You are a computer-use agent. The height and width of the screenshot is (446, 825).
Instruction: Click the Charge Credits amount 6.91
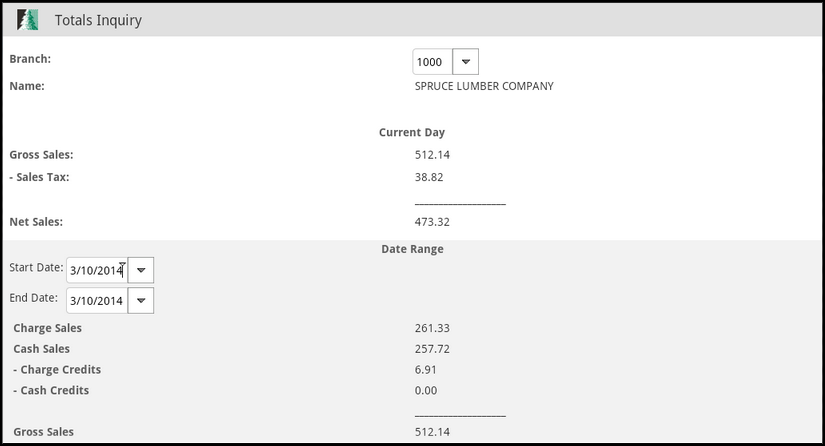point(426,370)
